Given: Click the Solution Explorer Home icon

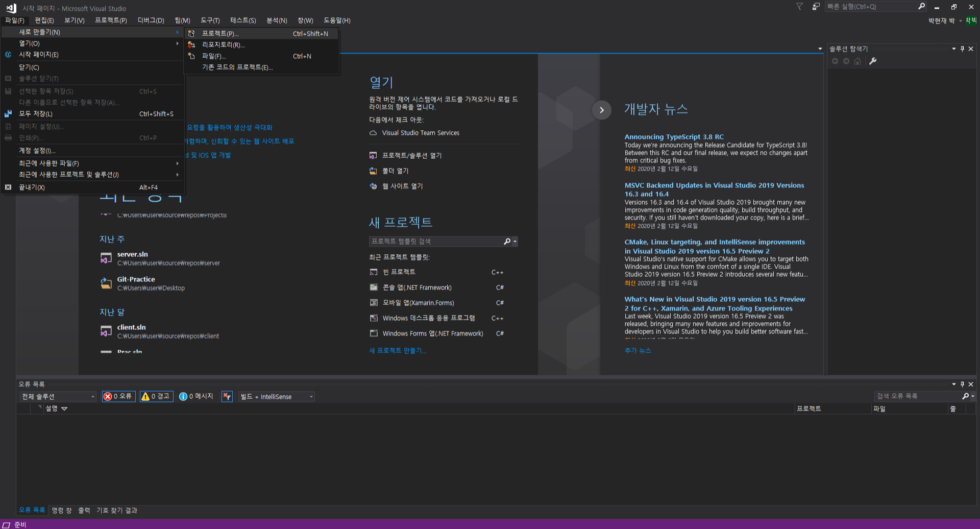Looking at the screenshot, I should click(857, 61).
